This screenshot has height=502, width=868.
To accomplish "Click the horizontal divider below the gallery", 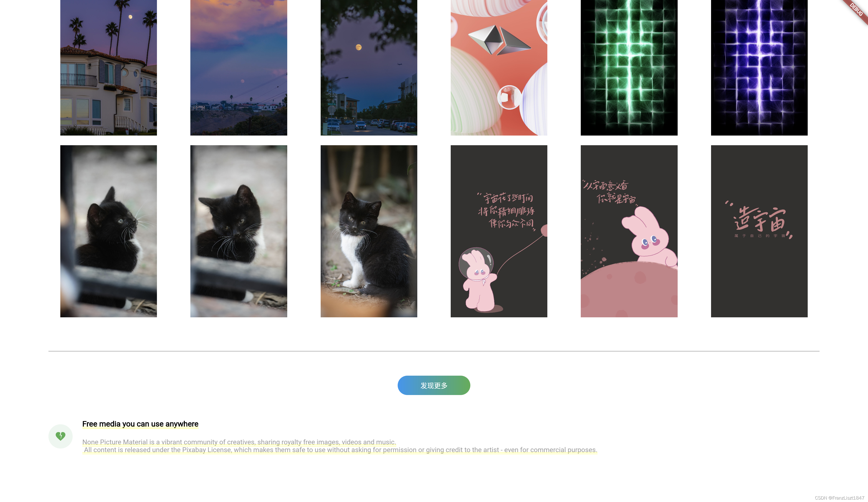I will [434, 351].
